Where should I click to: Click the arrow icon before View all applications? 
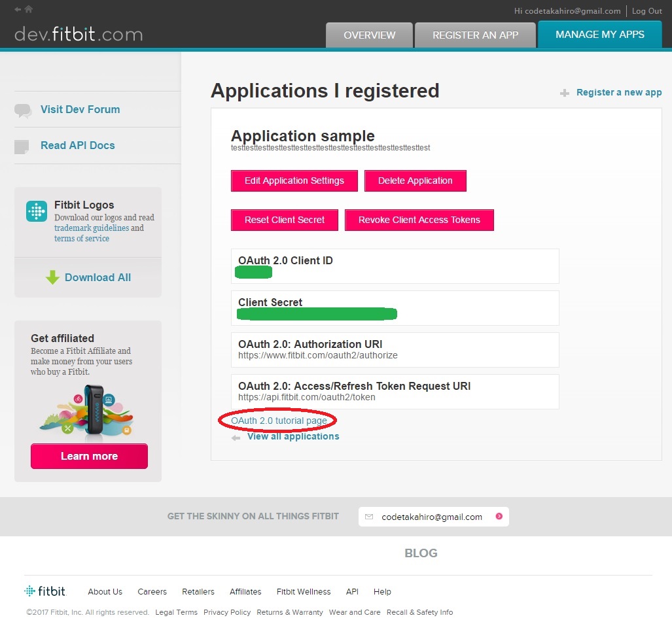(x=236, y=438)
